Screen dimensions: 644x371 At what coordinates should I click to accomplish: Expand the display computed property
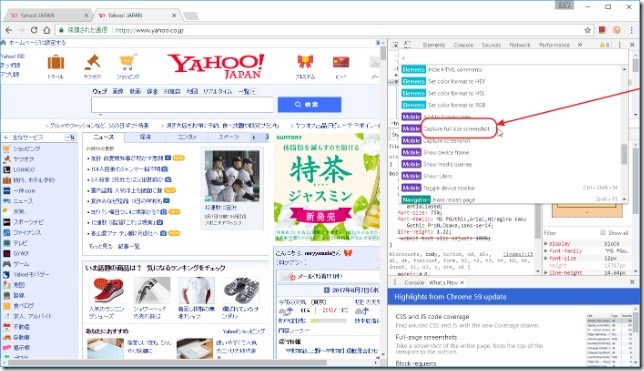click(546, 243)
